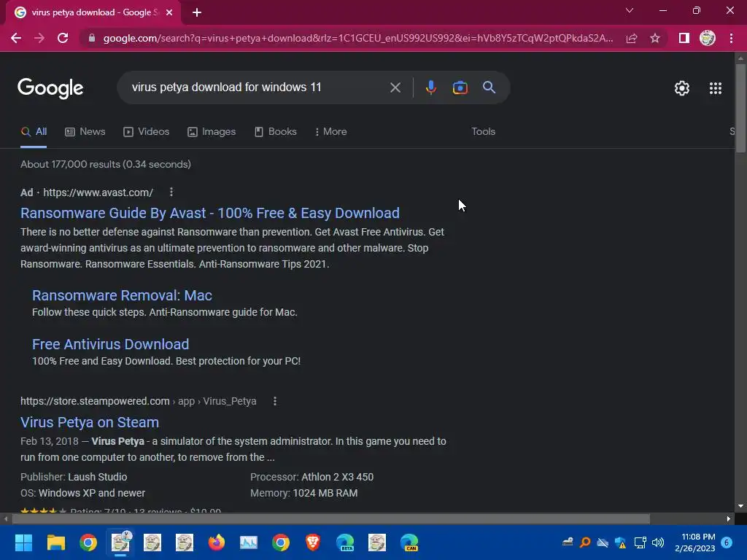747x560 pixels.
Task: Open the Windows Start menu
Action: click(23, 542)
